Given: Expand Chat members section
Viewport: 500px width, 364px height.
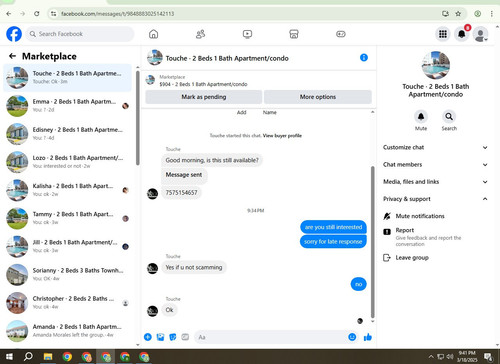Looking at the screenshot, I should click(435, 165).
